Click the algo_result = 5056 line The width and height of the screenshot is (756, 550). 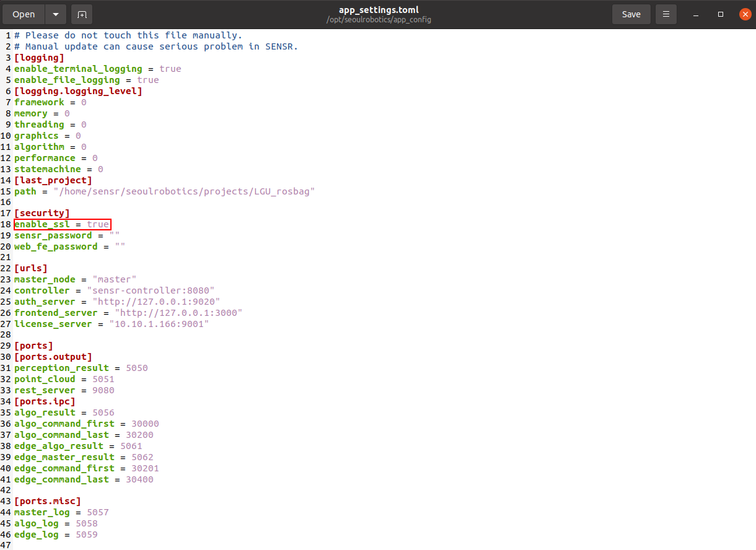coord(64,412)
